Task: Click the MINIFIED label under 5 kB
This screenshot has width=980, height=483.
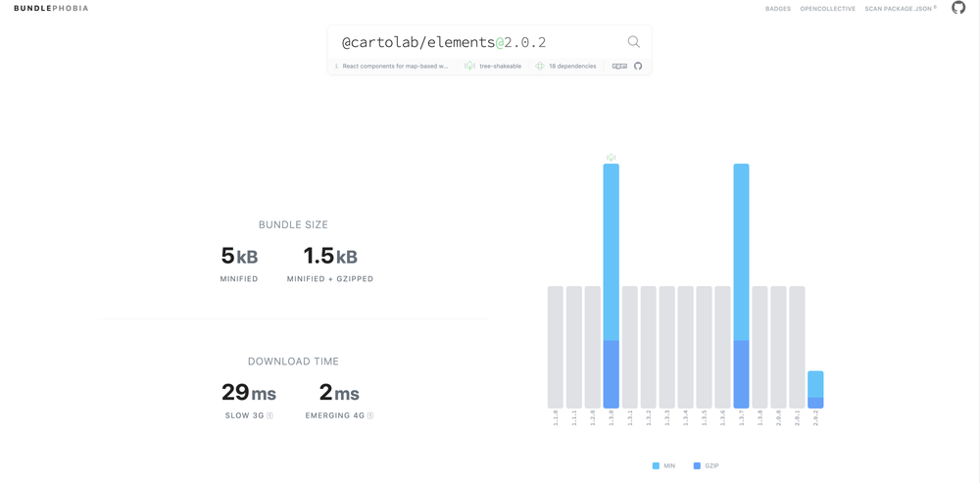Action: click(239, 279)
